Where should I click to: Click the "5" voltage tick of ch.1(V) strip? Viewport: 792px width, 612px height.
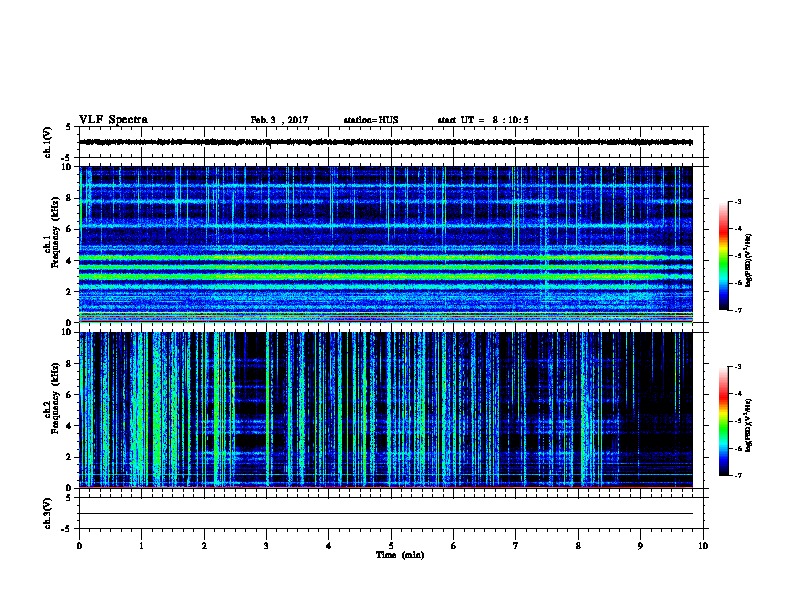[x=69, y=127]
